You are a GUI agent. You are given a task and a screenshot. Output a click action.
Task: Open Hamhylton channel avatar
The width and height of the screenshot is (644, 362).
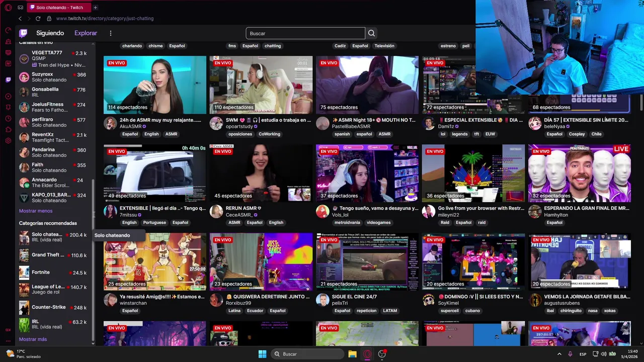click(x=535, y=212)
